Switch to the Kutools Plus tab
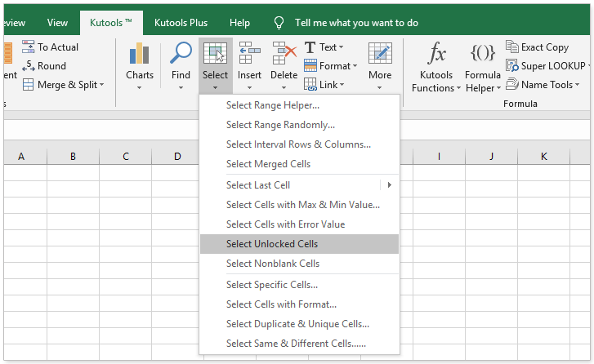This screenshot has height=364, width=594. click(x=181, y=23)
